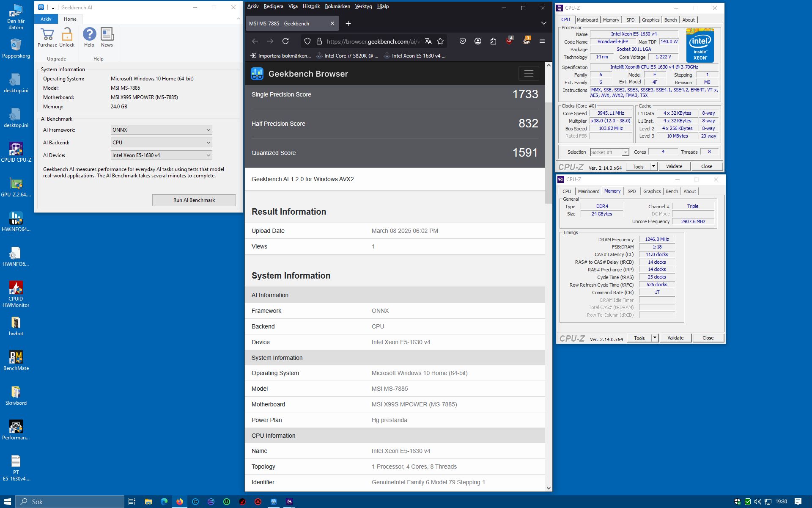The image size is (812, 508).
Task: Open Tools dropdown arrow in top CPU-Z
Action: click(653, 166)
